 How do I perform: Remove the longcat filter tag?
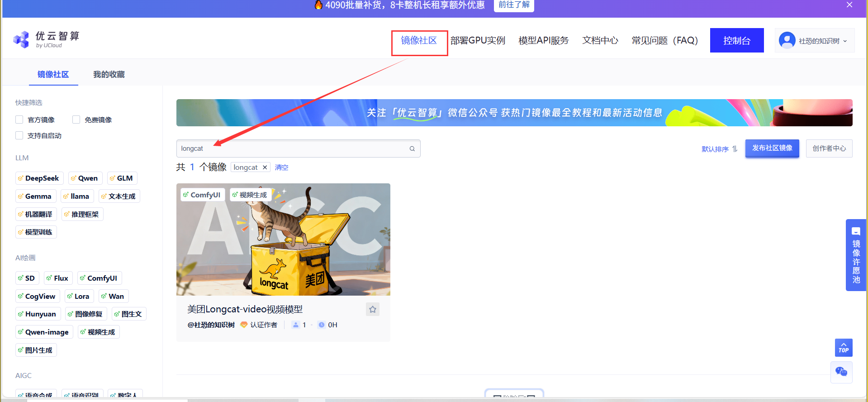tap(265, 167)
